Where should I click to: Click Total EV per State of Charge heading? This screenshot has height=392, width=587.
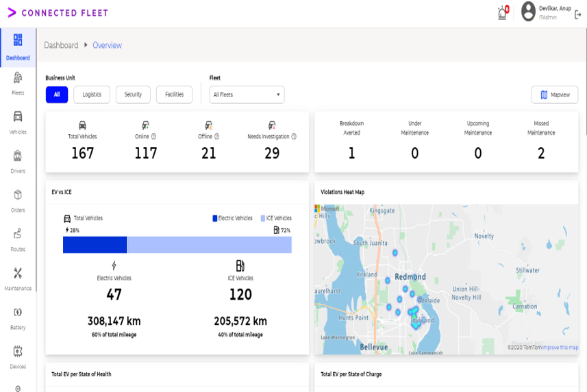[x=351, y=374]
